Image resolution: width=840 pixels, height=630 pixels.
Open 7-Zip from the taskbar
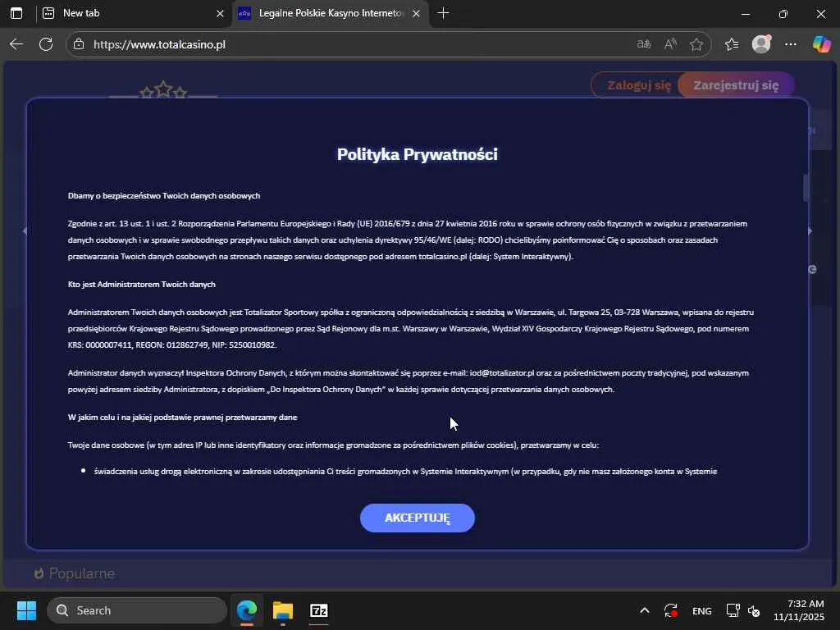point(319,610)
